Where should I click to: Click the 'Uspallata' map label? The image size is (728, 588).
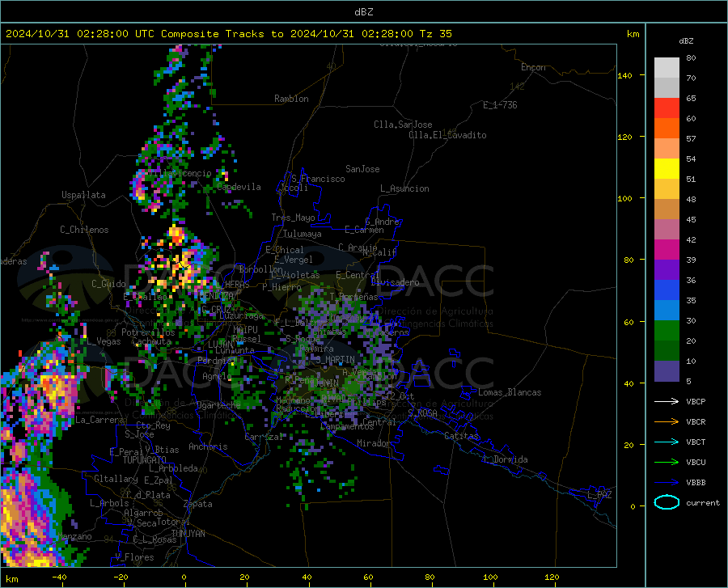[83, 195]
